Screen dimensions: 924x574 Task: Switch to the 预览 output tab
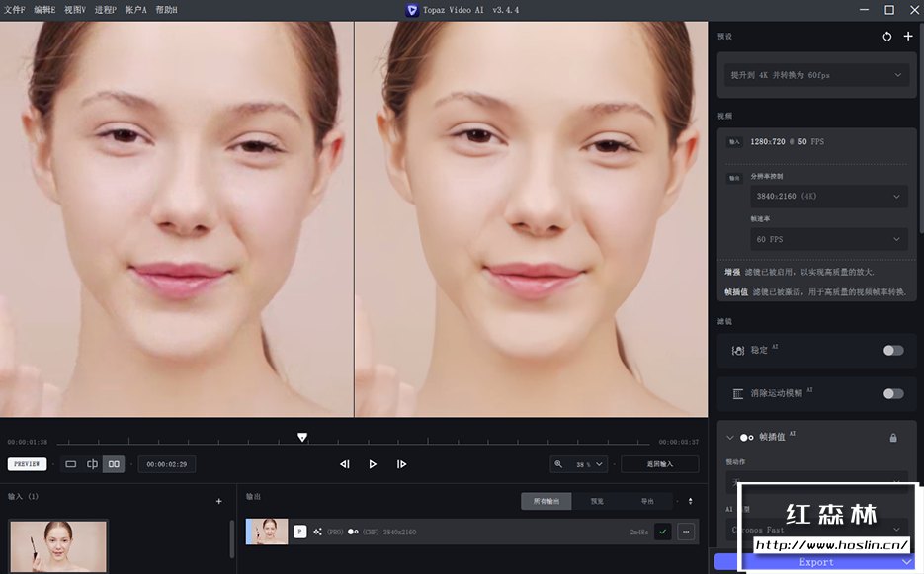point(597,501)
